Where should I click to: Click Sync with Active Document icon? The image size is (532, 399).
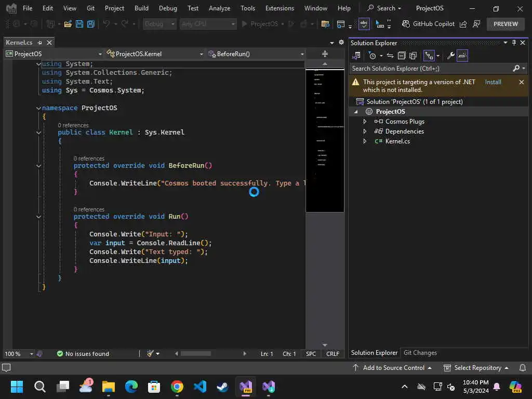coord(390,56)
